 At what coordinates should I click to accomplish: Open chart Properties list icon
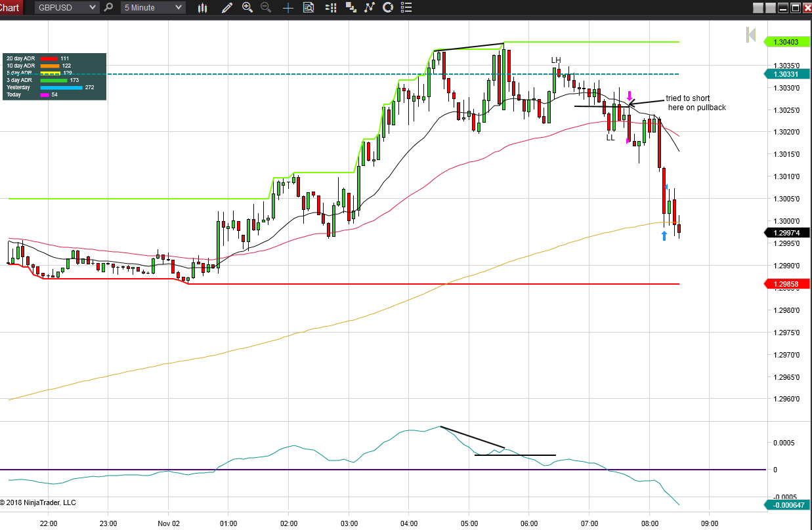click(x=407, y=8)
